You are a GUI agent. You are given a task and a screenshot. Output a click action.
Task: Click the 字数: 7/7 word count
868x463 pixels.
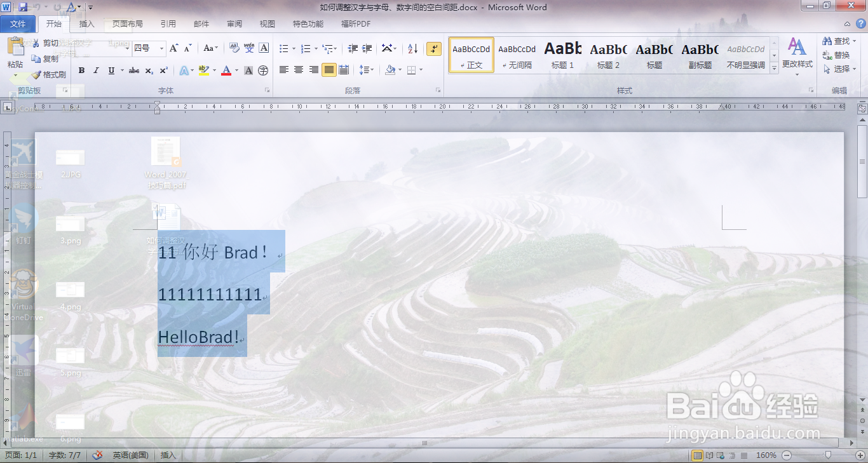point(65,455)
